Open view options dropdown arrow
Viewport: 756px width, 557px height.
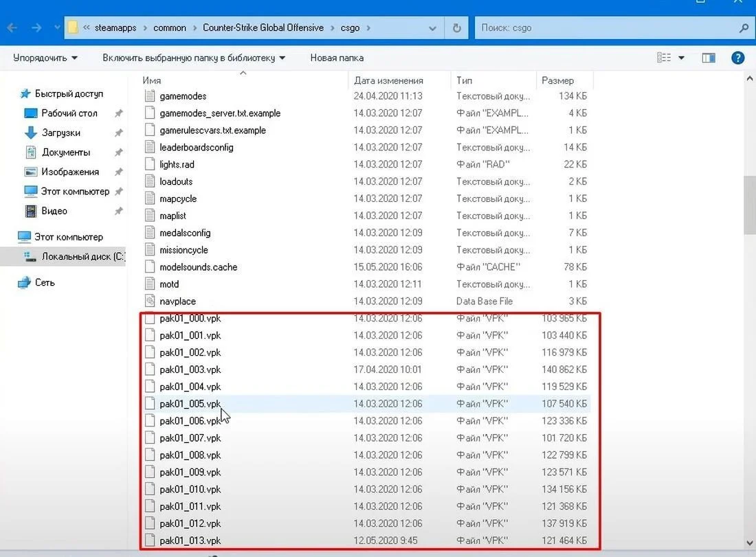point(681,58)
